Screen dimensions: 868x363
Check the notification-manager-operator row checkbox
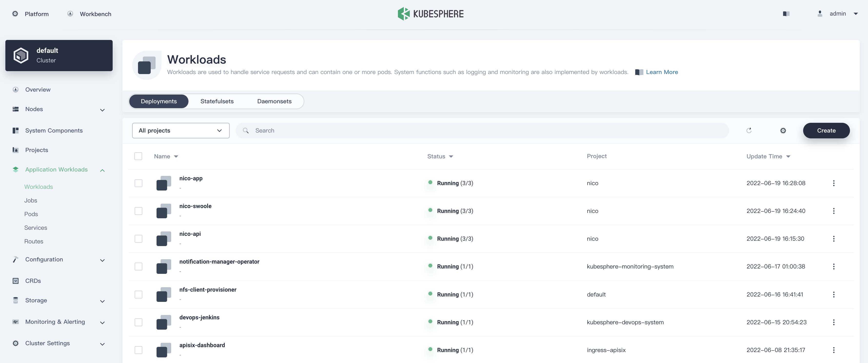tap(138, 267)
